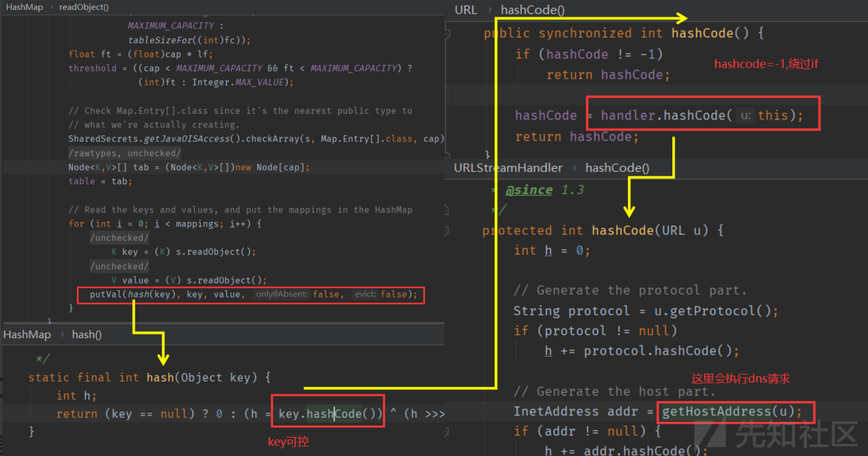Click chevron after URLStreamHandler breadcrumb

tap(574, 168)
